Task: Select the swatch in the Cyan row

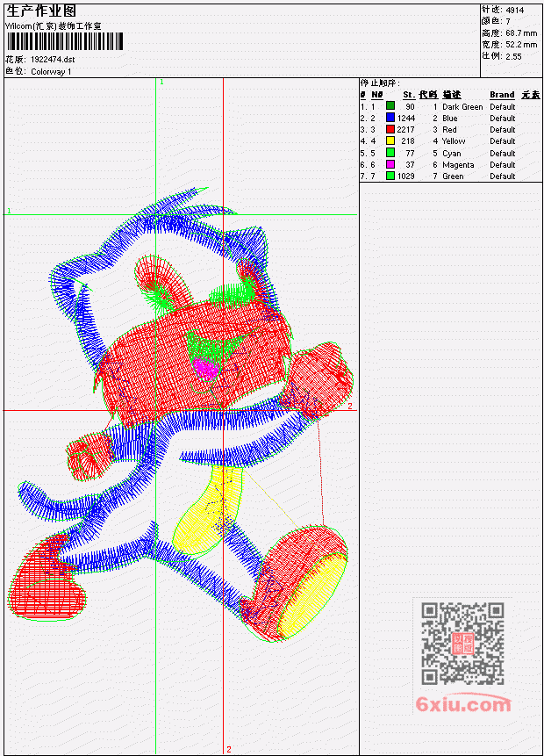Action: (x=390, y=153)
